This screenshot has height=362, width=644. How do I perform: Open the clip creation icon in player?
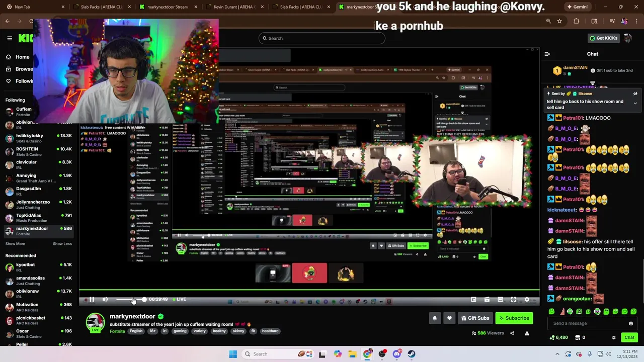tap(487, 300)
